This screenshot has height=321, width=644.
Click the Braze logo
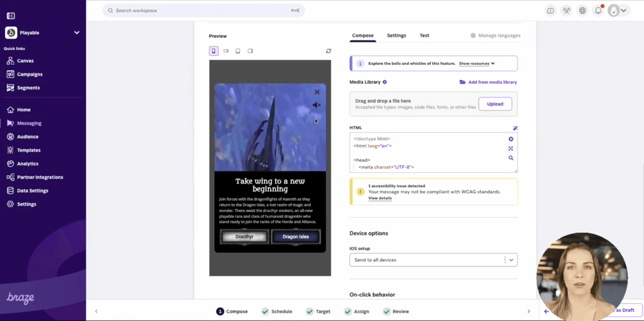(20, 298)
